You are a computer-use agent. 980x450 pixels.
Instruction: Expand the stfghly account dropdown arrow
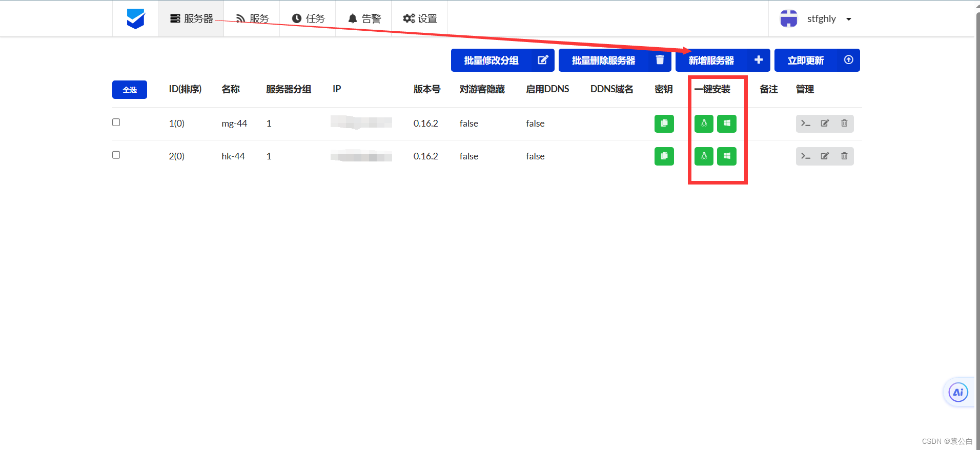[849, 19]
